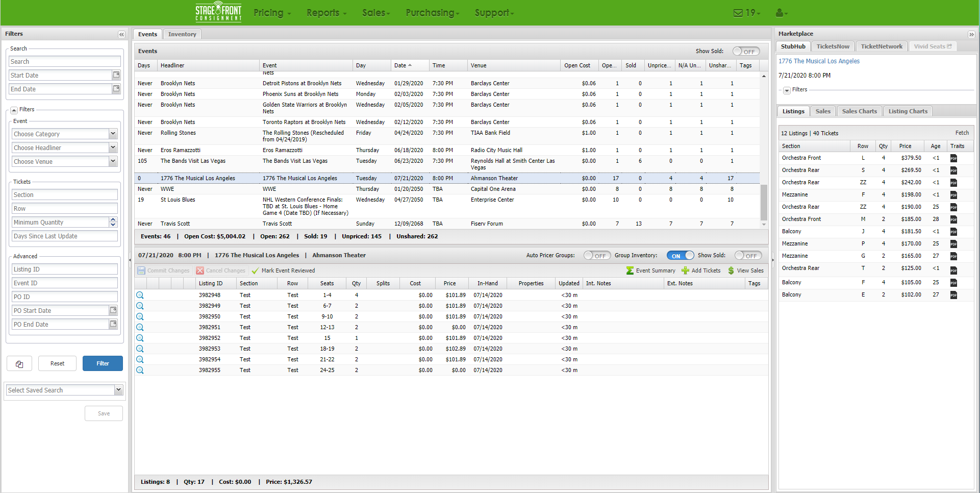This screenshot has height=493, width=980.
Task: Open magnifier details for listing 3982955
Action: click(140, 370)
